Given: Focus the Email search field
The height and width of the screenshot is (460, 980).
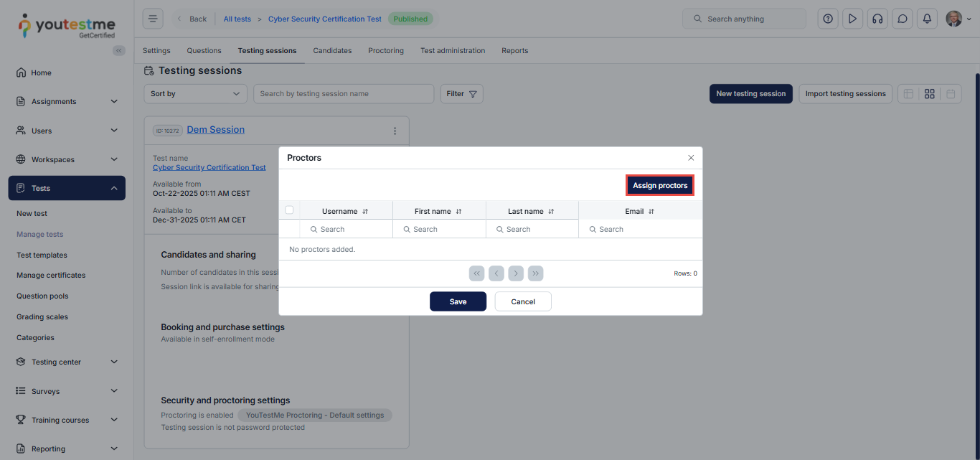Looking at the screenshot, I should [x=640, y=230].
